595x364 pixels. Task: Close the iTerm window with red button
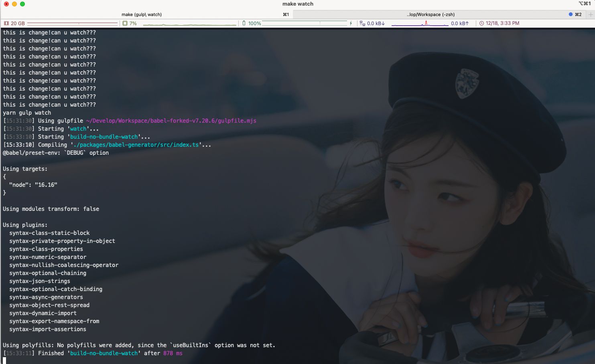6,4
